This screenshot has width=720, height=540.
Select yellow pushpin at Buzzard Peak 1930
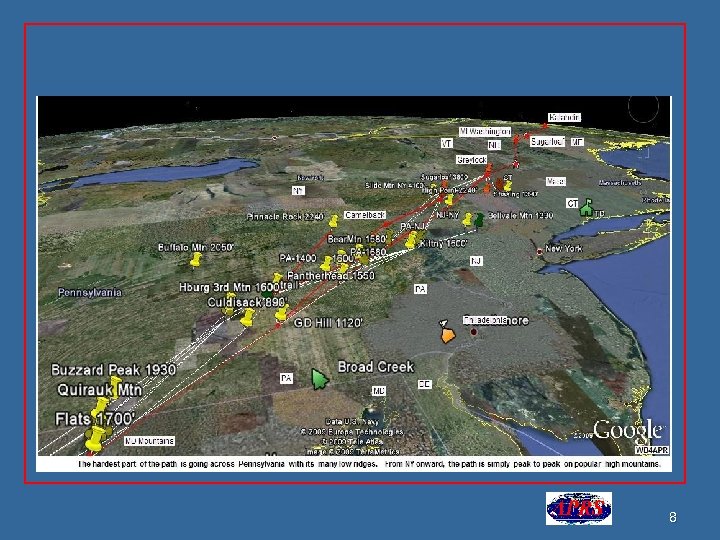116,386
